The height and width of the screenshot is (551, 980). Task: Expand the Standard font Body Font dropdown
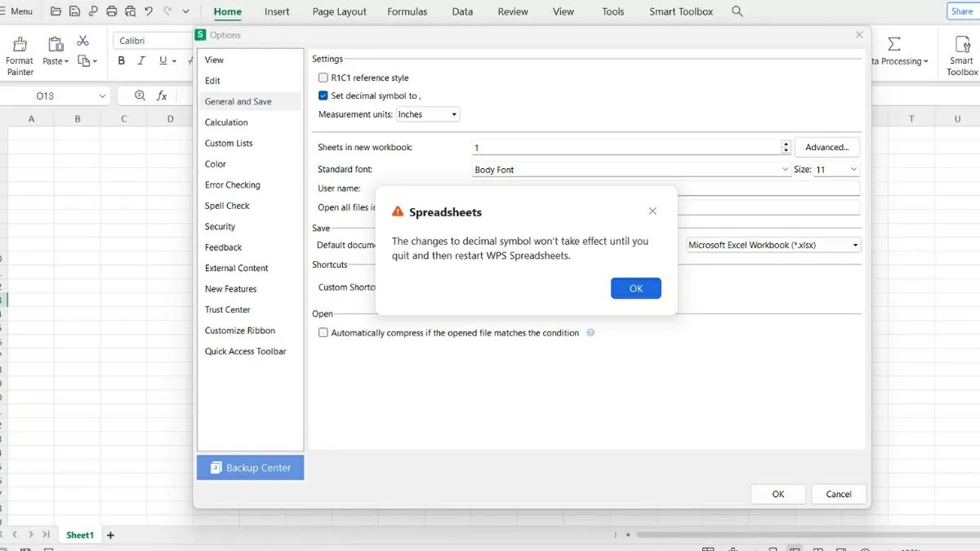tap(630, 170)
